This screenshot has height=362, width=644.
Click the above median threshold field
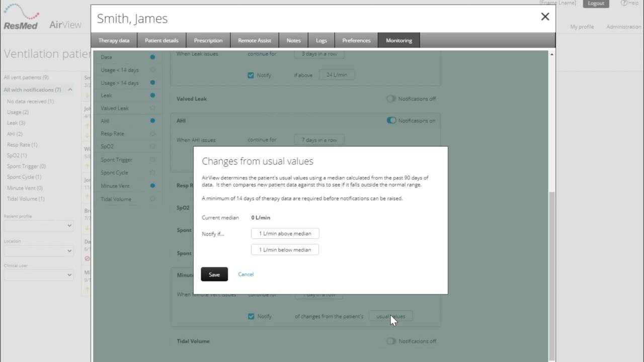[x=285, y=234]
